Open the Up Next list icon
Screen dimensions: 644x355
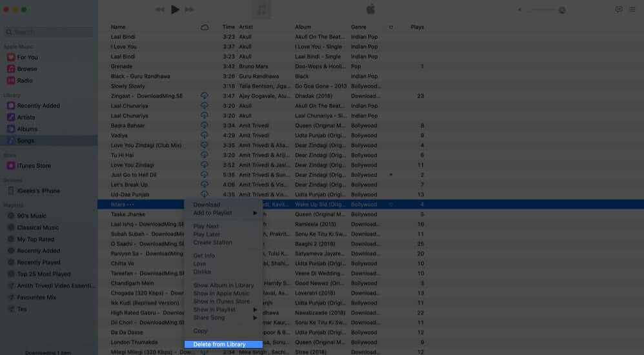(632, 10)
